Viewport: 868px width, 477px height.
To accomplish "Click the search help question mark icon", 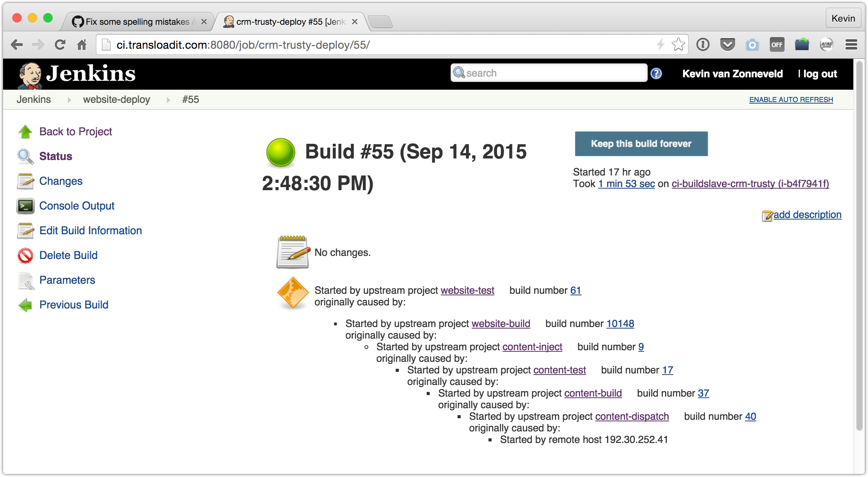I will click(x=656, y=73).
